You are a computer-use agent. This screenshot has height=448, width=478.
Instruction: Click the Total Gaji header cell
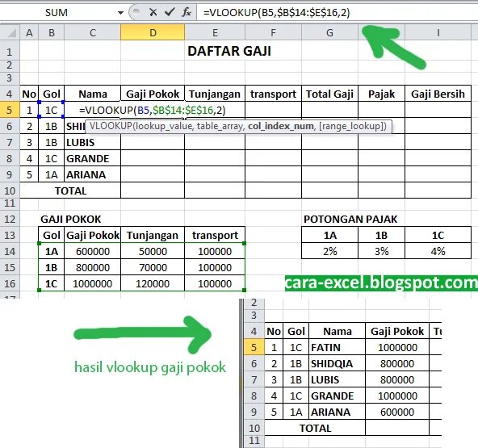tap(330, 94)
